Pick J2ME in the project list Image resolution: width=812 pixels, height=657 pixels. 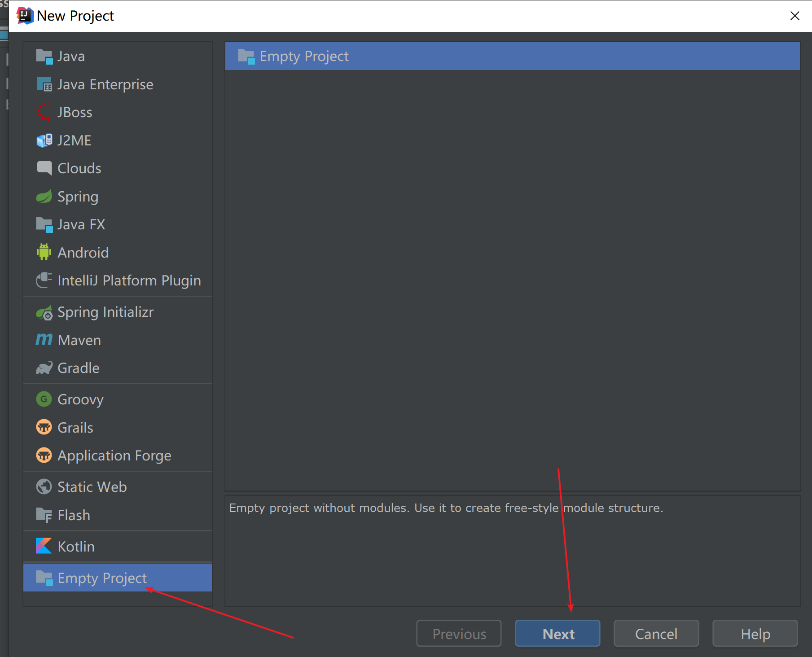118,140
